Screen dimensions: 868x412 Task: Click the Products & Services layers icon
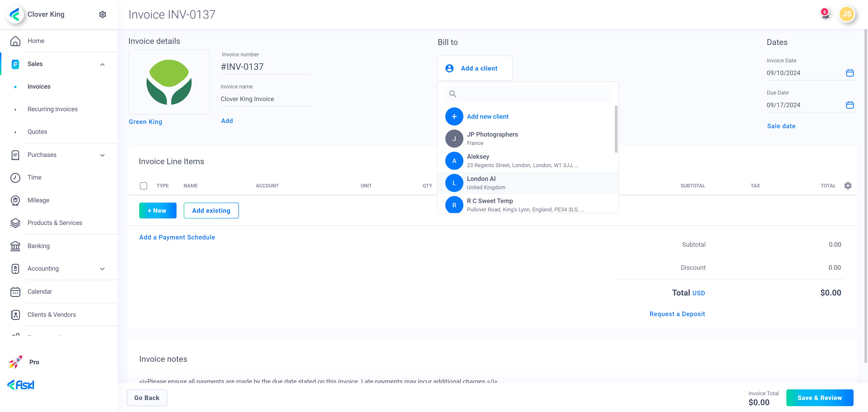click(15, 223)
